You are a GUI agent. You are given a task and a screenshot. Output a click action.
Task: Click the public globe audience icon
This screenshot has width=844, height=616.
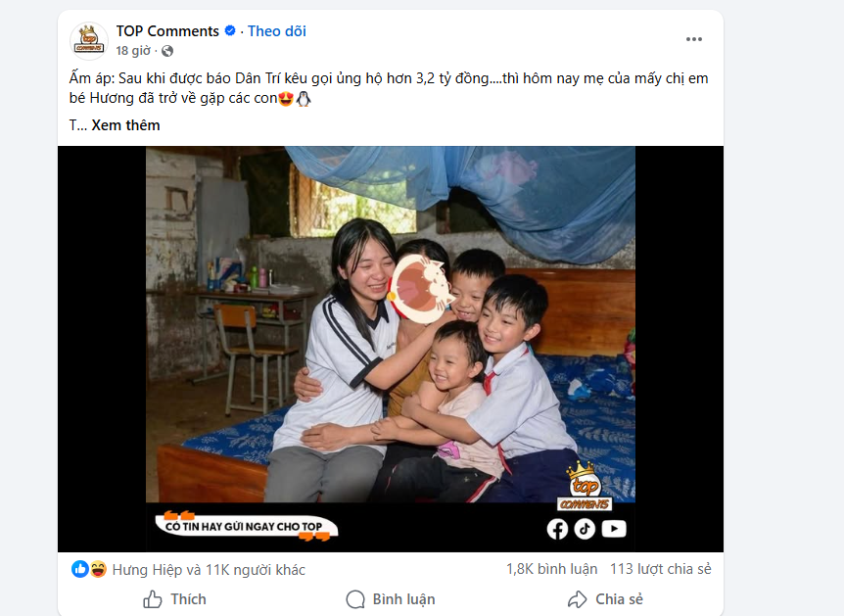tap(167, 51)
